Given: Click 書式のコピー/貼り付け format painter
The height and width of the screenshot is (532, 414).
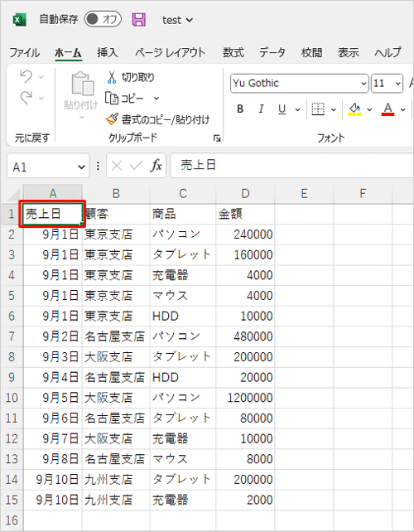Looking at the screenshot, I should (x=157, y=119).
